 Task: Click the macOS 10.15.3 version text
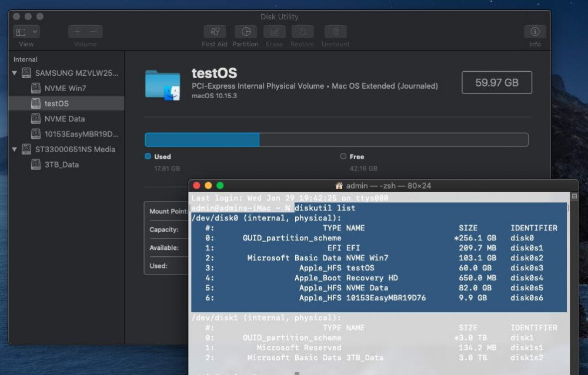(x=214, y=96)
